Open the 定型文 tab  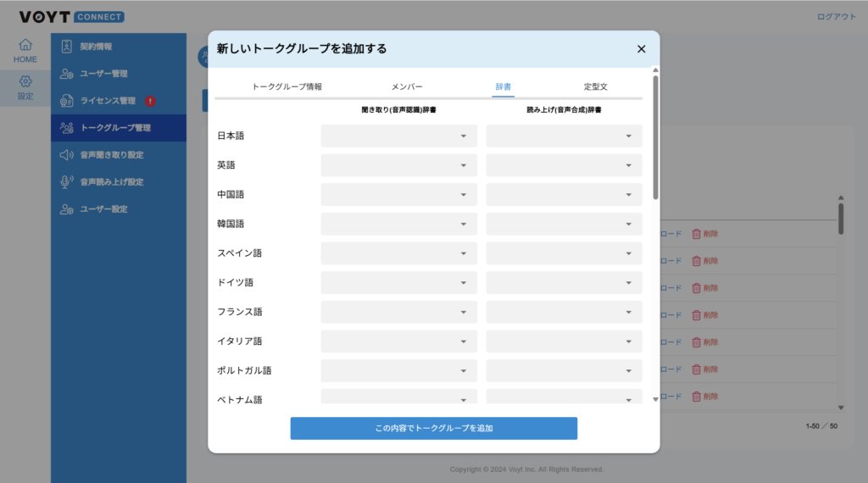click(595, 86)
